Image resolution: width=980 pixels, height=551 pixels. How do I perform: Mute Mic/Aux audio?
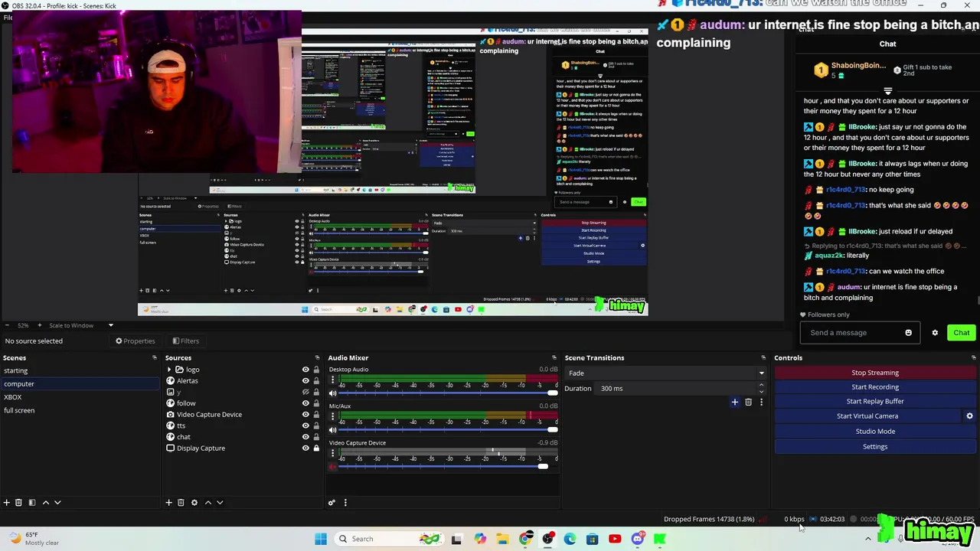332,429
